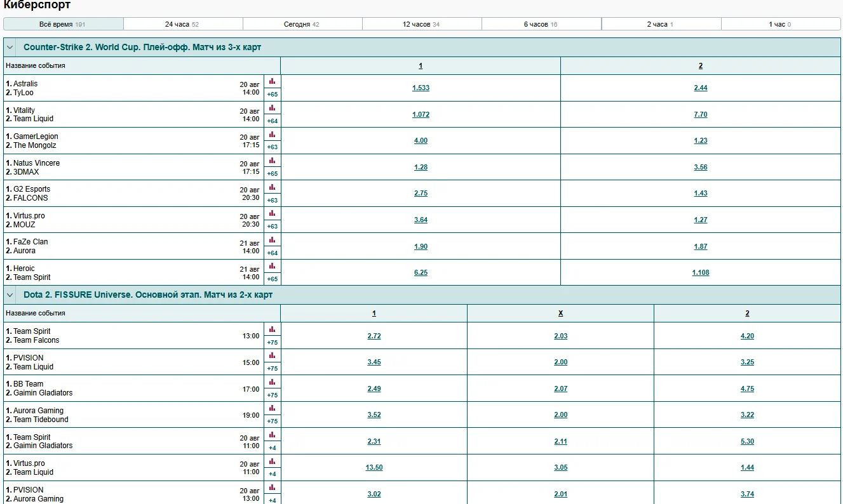843x504 pixels.
Task: Open stats icon for FaZe Clan vs Aurora
Action: (272, 240)
